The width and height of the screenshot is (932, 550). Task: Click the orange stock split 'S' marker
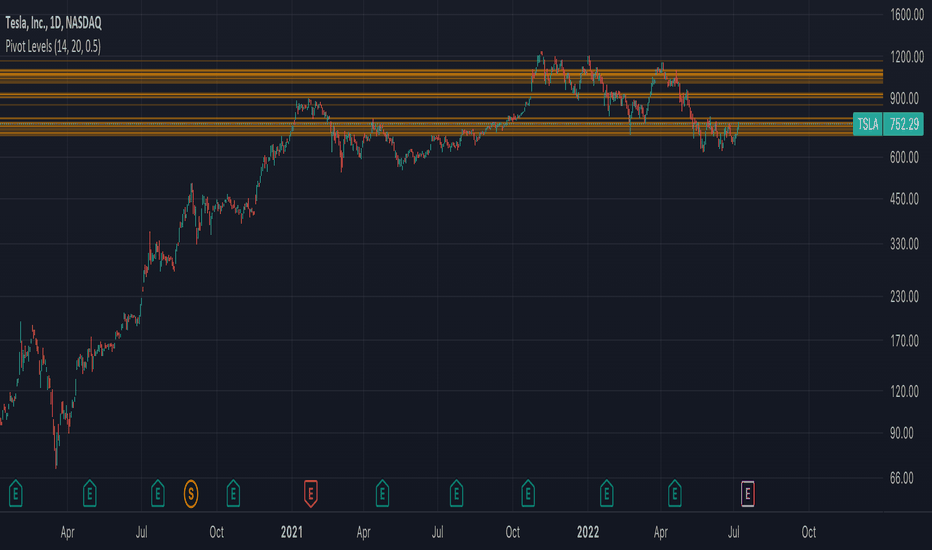pyautogui.click(x=191, y=494)
